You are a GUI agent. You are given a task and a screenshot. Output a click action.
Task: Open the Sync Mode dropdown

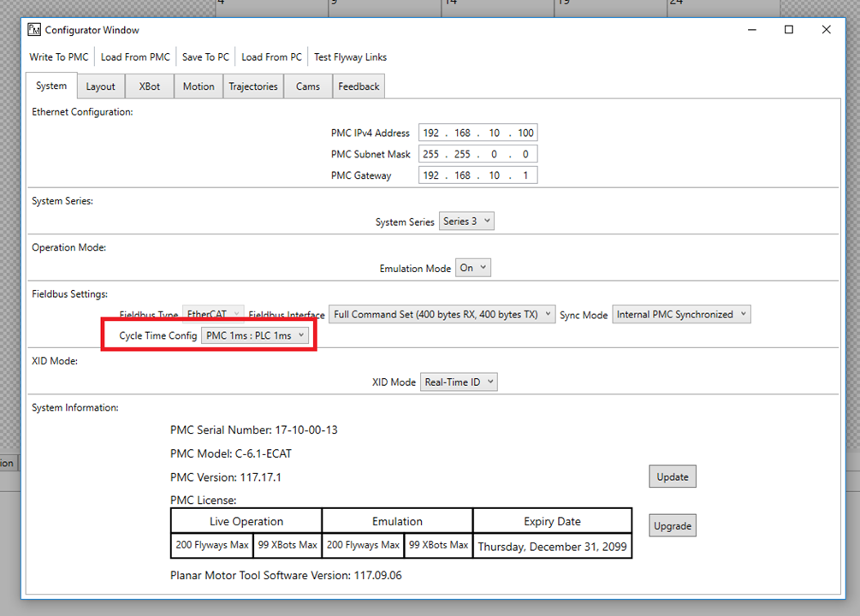coord(681,315)
